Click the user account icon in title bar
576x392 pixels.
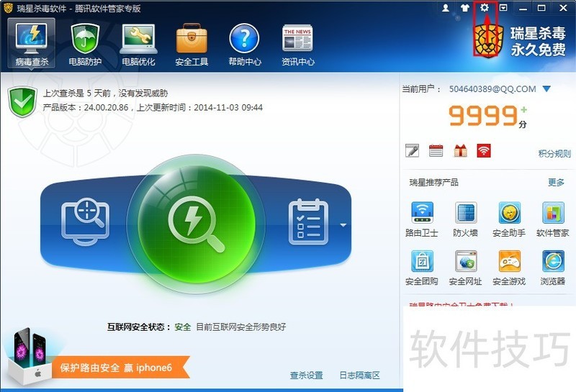click(x=446, y=7)
